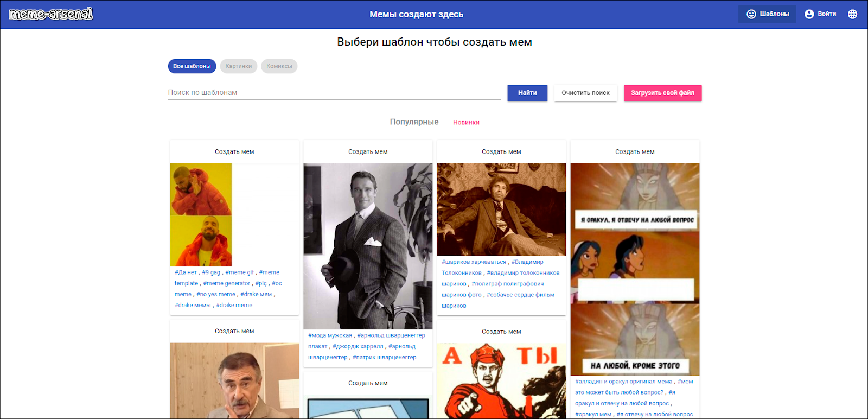Click the #drake meme hashtag link

click(234, 306)
